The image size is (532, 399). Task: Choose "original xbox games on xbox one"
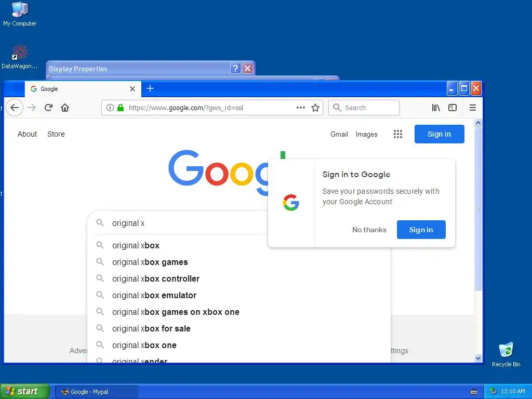tap(239, 312)
